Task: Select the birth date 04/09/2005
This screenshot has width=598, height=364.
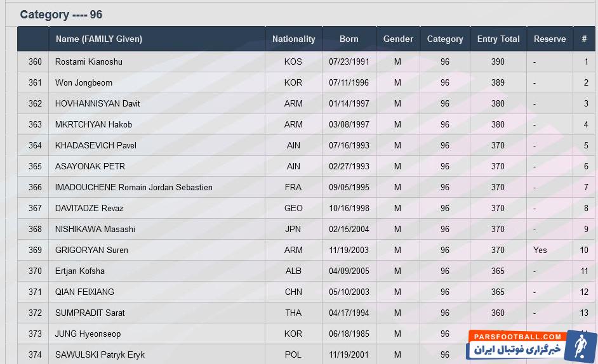Action: point(349,271)
